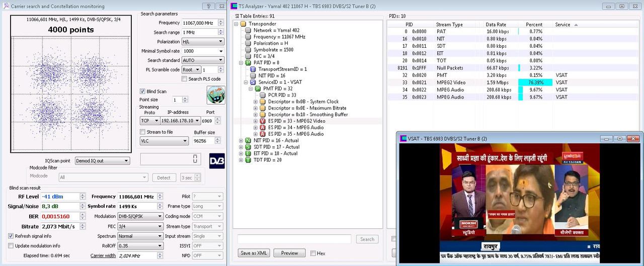The height and width of the screenshot is (266, 644).
Task: Sort the table by PID column header
Action: point(409,24)
